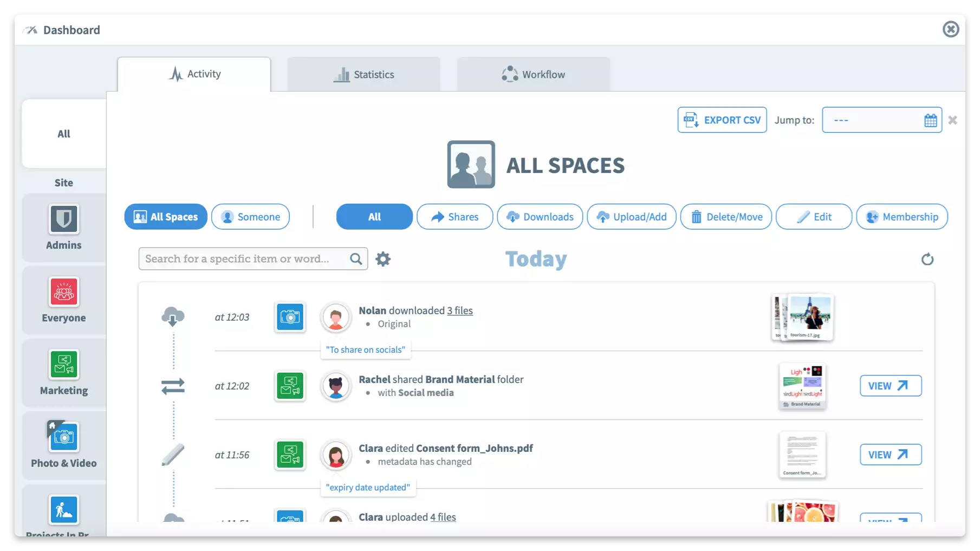Image resolution: width=980 pixels, height=551 pixels.
Task: Open the Brand Material folder thumbnail
Action: coord(802,386)
